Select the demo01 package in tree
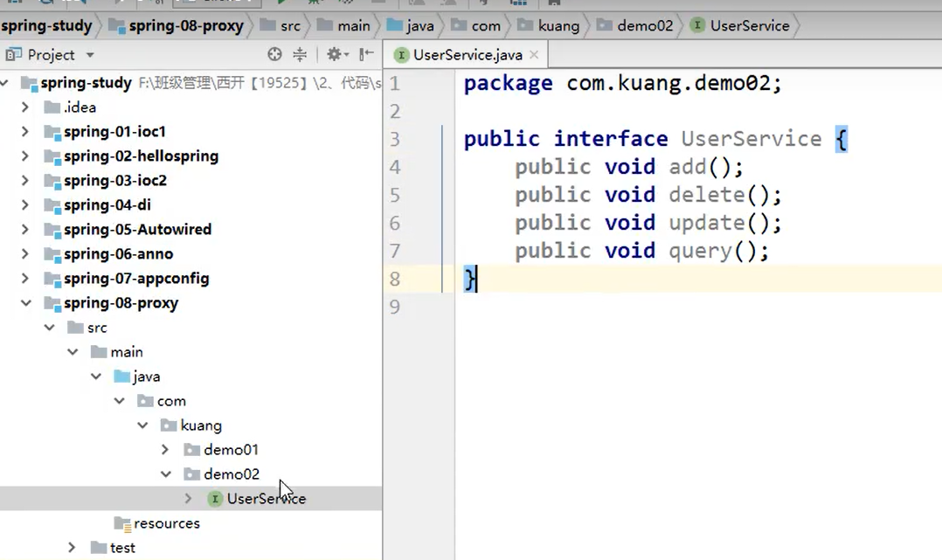The image size is (942, 560). pyautogui.click(x=232, y=449)
